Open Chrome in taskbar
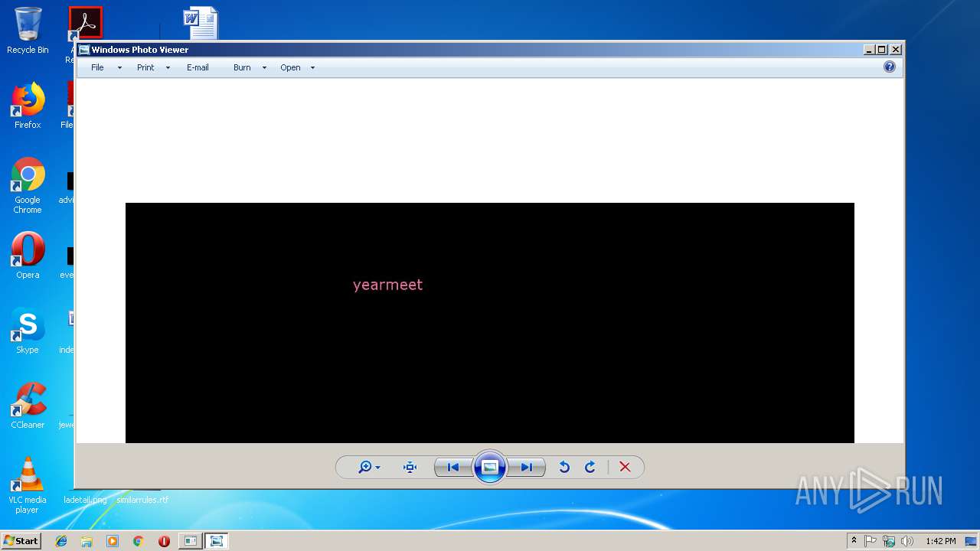Viewport: 980px width, 551px height. click(x=138, y=541)
